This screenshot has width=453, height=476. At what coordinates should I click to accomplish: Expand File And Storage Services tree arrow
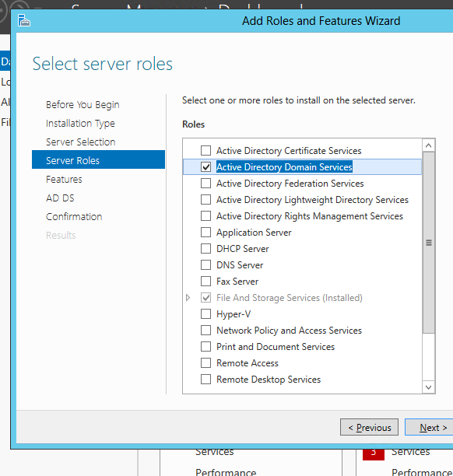(188, 298)
